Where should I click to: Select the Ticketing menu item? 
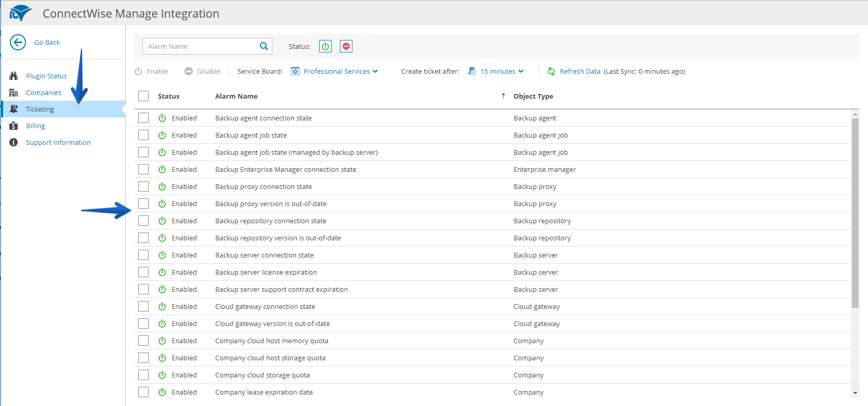point(40,109)
